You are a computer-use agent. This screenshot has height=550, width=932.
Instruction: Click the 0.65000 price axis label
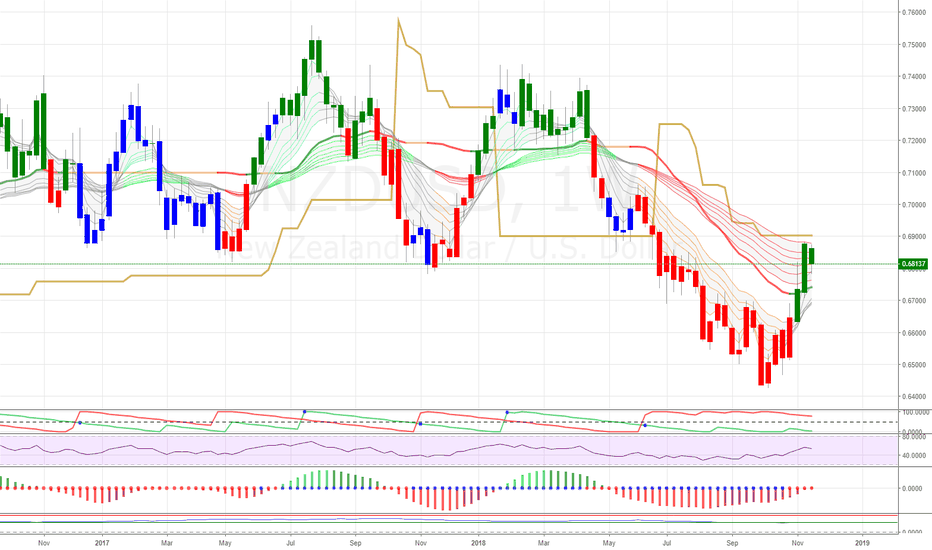point(914,365)
